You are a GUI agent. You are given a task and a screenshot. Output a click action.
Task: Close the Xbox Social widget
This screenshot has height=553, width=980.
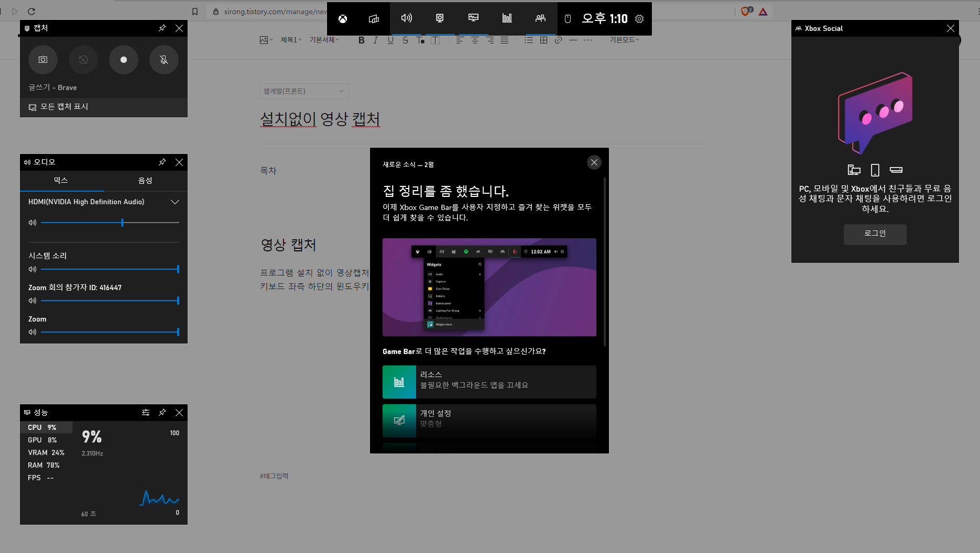[951, 28]
